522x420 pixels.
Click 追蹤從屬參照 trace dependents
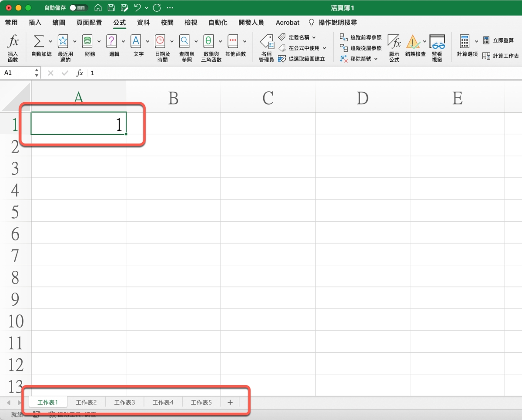(361, 48)
